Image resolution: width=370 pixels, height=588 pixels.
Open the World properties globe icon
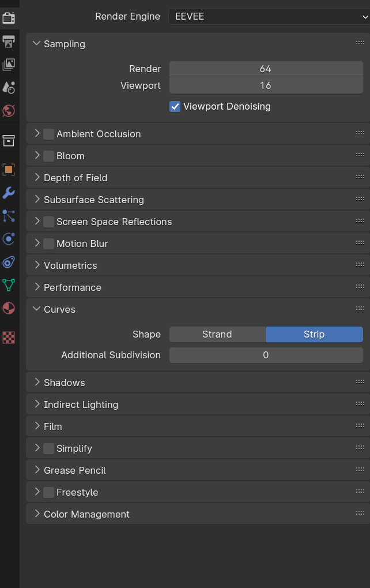(9, 111)
